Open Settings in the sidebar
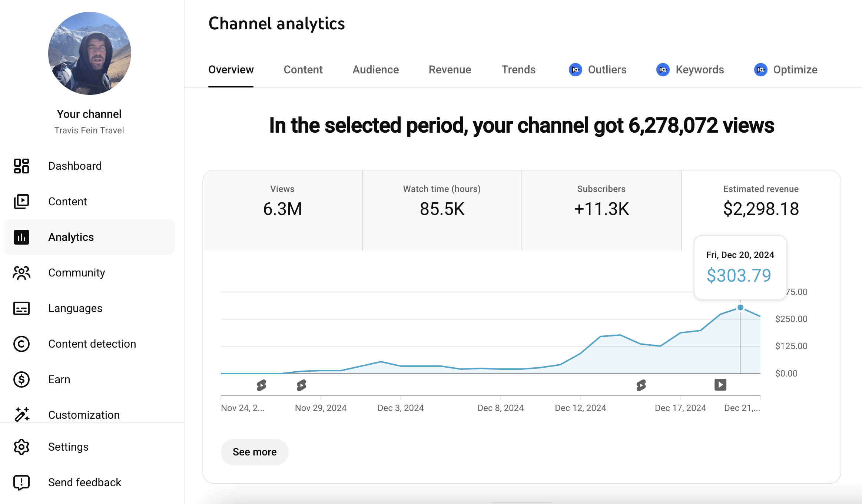The height and width of the screenshot is (504, 862). coord(89,447)
